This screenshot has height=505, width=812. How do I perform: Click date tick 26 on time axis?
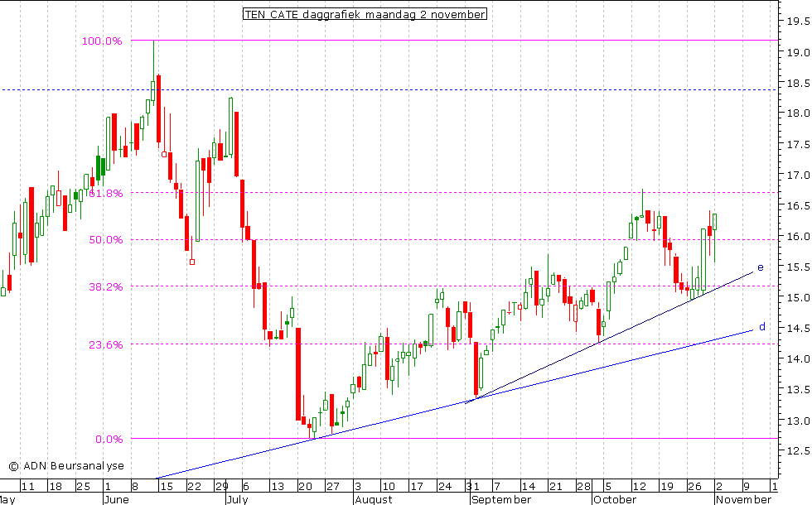pos(694,487)
